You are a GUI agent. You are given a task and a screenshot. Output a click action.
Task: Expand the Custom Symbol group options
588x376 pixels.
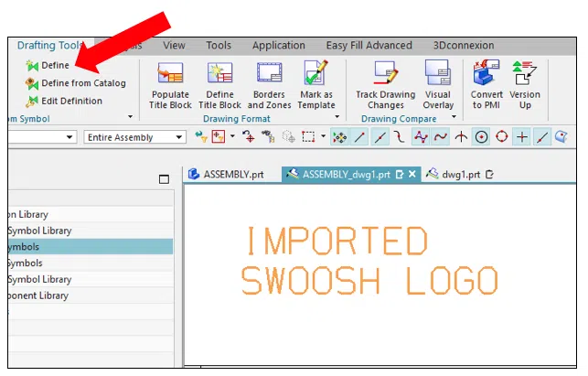[x=130, y=117]
